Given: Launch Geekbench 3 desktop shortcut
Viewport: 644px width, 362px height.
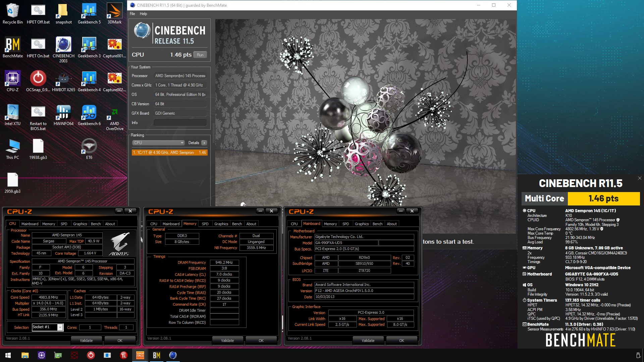Looking at the screenshot, I should click(x=89, y=47).
